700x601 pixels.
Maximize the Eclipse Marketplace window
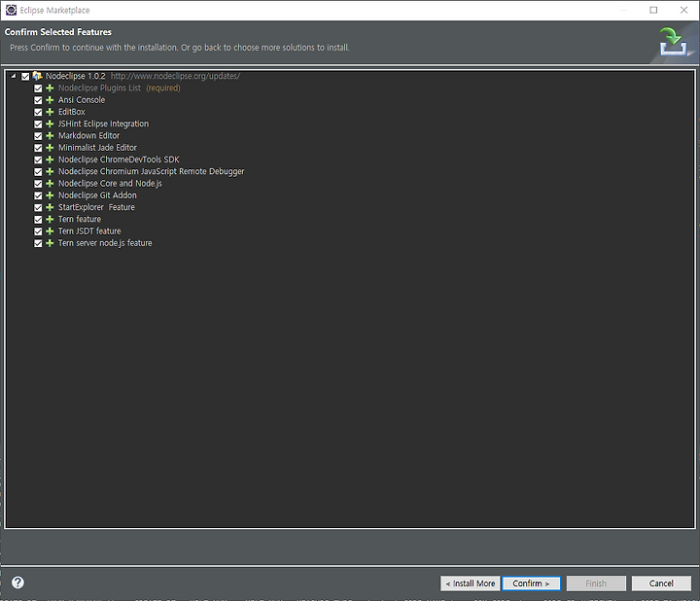point(653,10)
